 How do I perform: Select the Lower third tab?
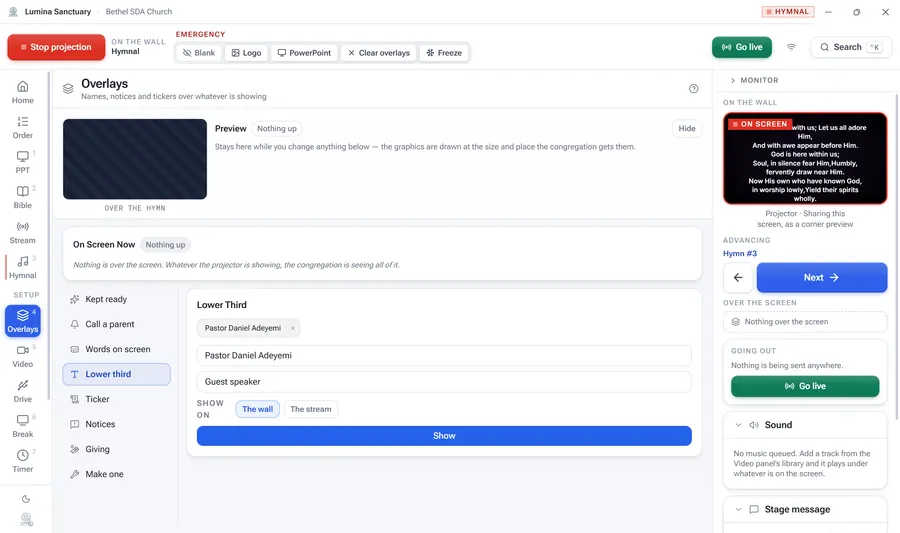tap(117, 374)
